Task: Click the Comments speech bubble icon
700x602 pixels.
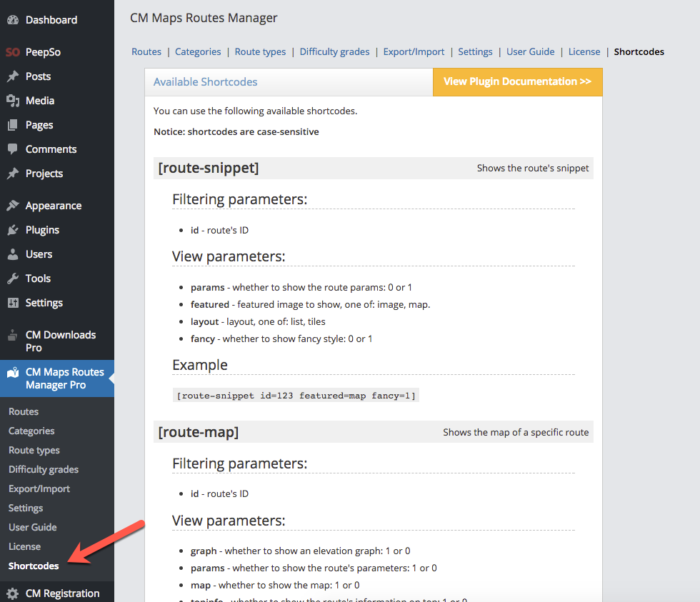Action: (x=13, y=149)
